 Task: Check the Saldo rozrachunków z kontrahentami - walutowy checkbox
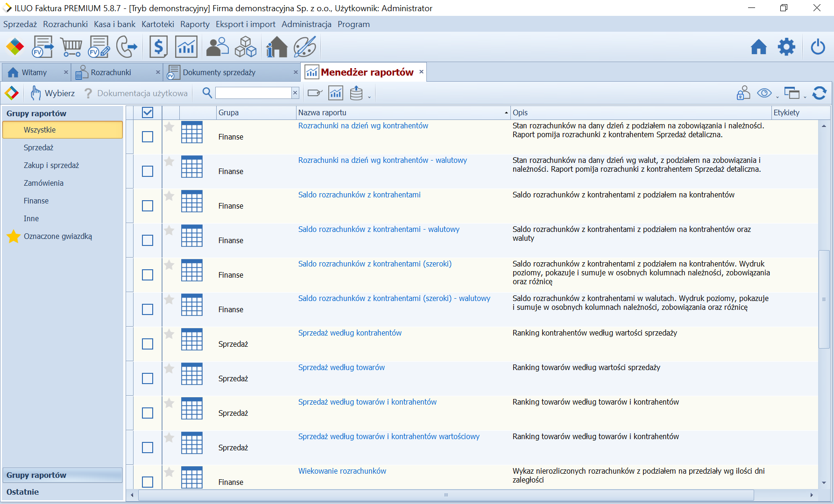click(x=148, y=240)
